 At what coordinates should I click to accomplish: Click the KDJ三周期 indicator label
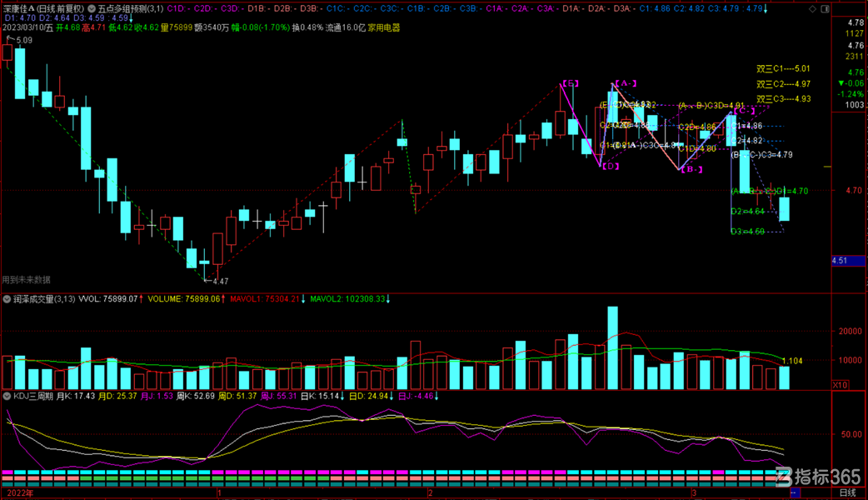(33, 396)
